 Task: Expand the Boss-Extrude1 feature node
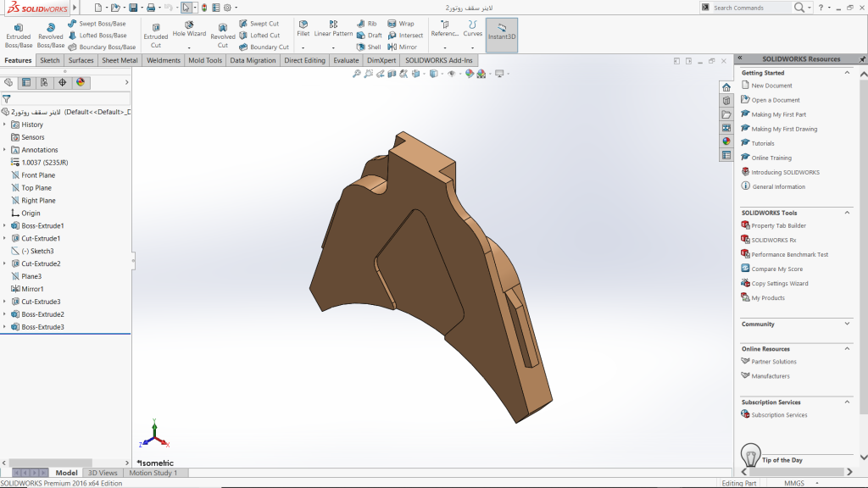click(4, 226)
